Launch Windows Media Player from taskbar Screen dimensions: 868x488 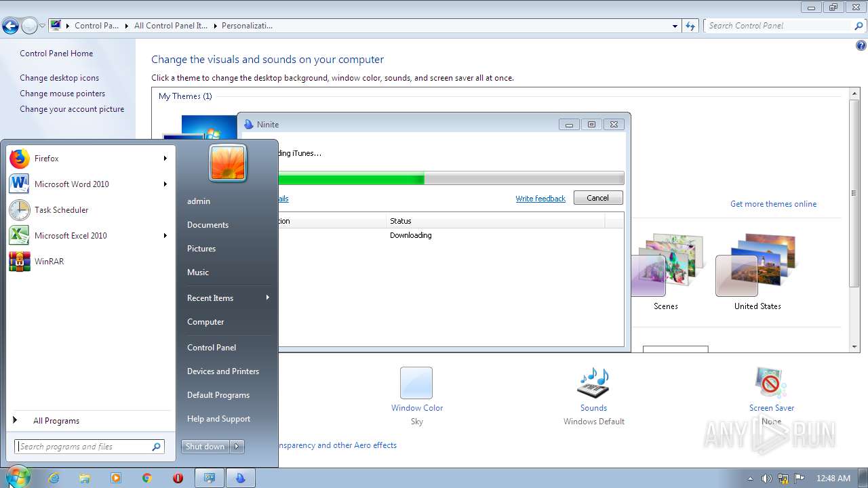pos(116,478)
